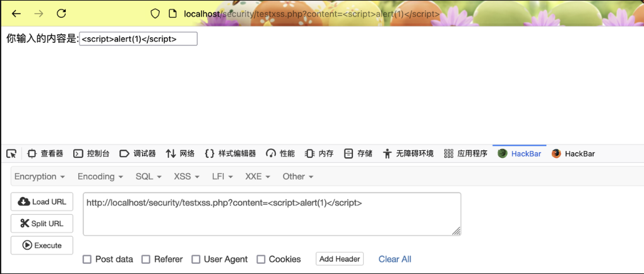Click the HackBar URL text area
The width and height of the screenshot is (644, 274).
[272, 214]
